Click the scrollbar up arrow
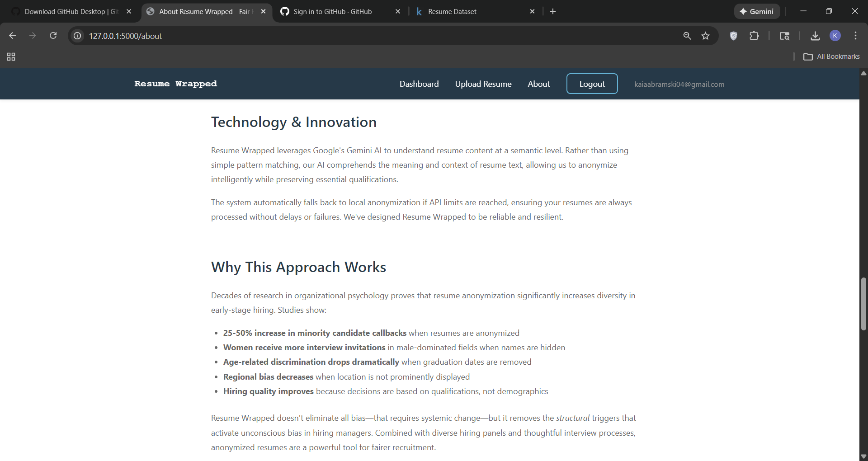Screen dimensions: 868x461 click(863, 73)
